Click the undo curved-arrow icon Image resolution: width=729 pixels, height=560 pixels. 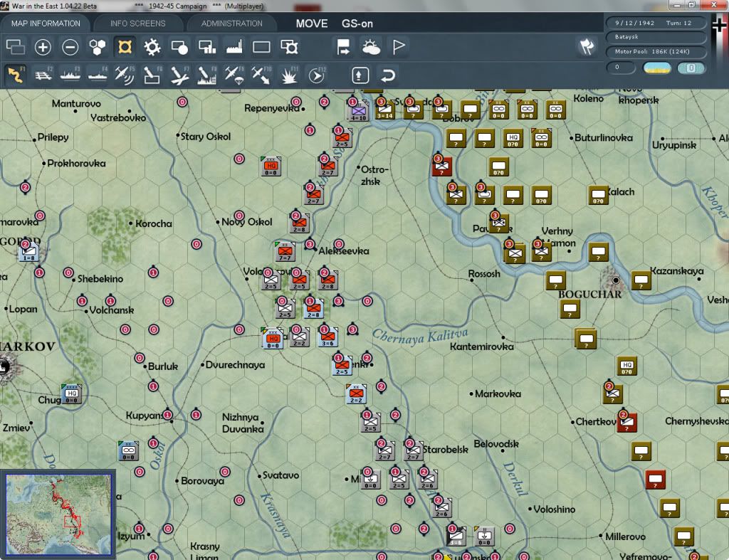click(388, 75)
